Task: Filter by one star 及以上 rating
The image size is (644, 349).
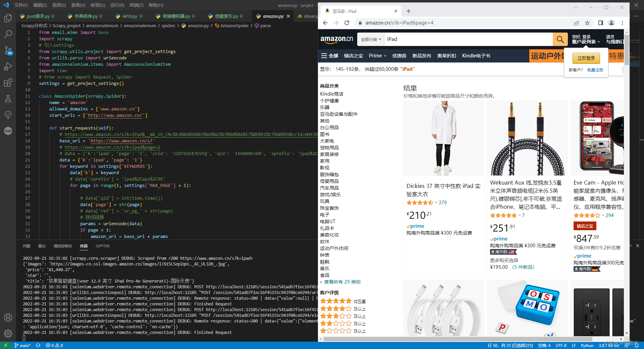Action: pos(343,331)
